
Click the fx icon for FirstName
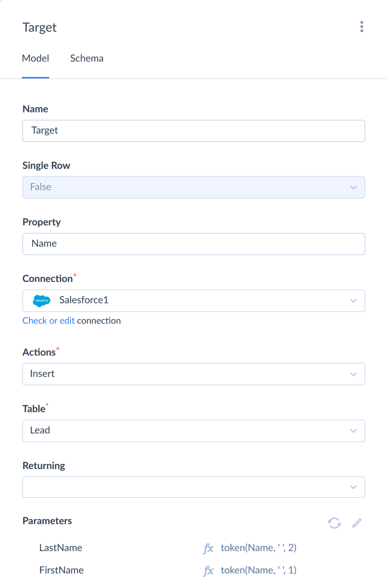coord(208,571)
